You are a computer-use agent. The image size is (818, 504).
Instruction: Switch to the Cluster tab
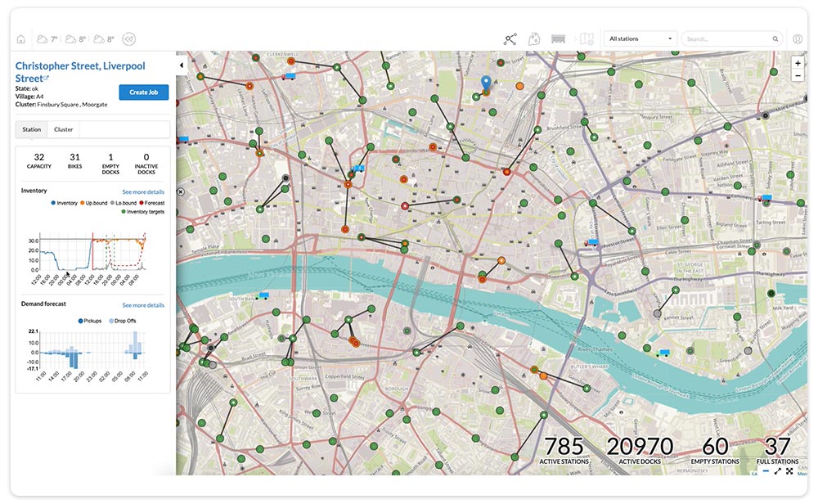pyautogui.click(x=63, y=128)
